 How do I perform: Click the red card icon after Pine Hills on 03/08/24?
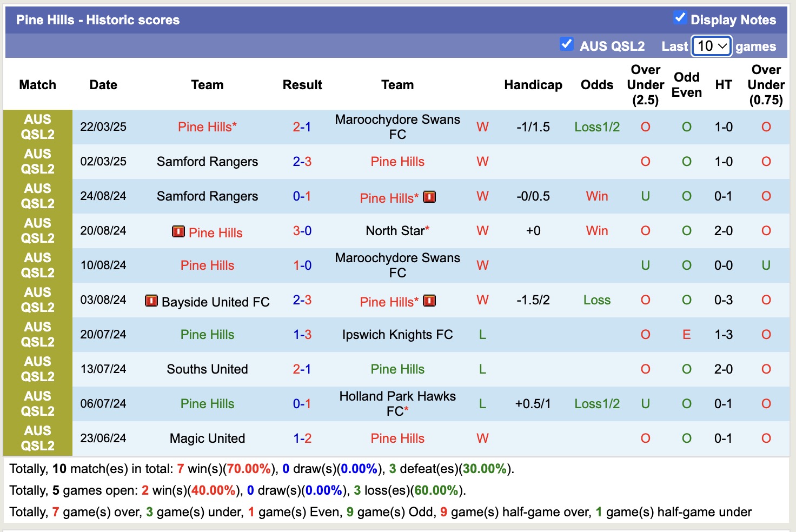pyautogui.click(x=429, y=301)
